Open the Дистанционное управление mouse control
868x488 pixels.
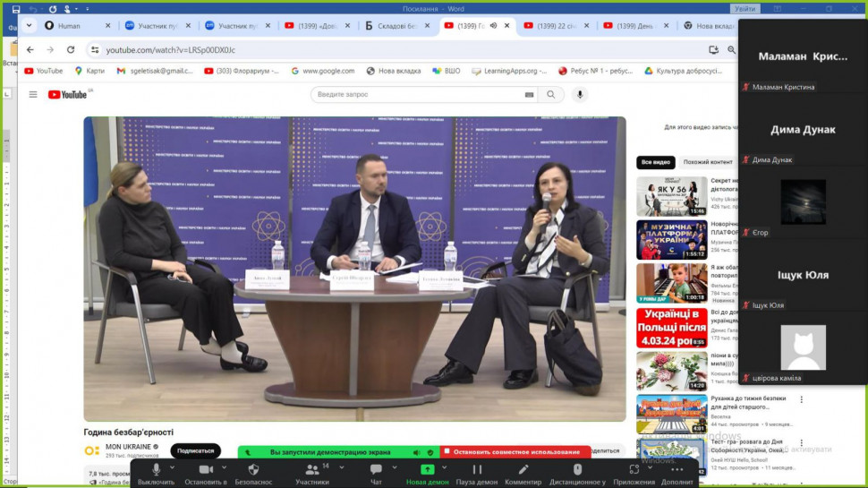577,475
